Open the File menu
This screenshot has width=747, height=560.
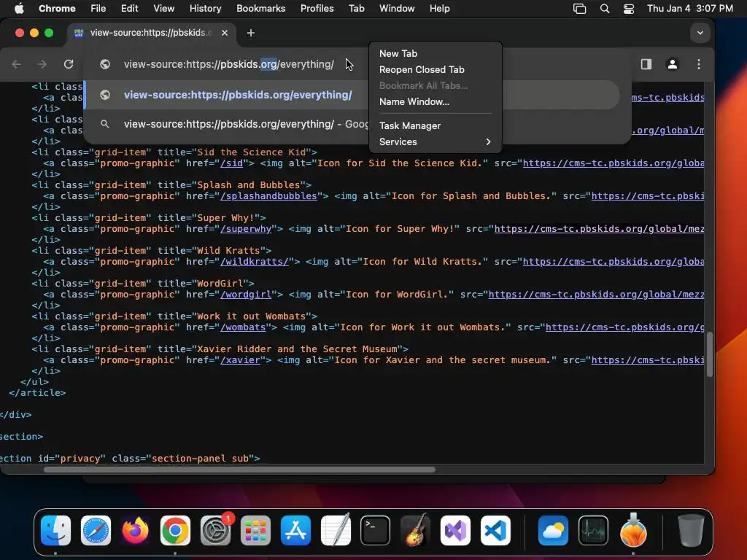pyautogui.click(x=98, y=8)
